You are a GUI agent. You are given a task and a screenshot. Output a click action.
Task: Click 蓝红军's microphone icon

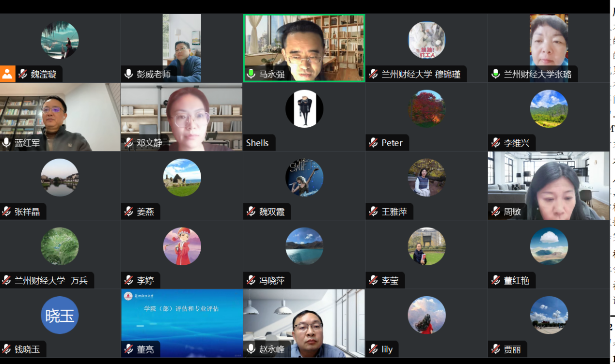7,143
